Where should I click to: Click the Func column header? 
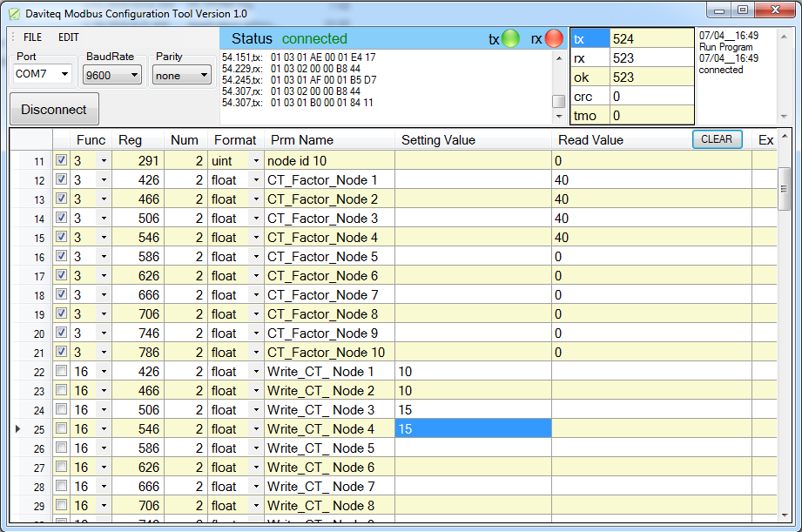tap(91, 139)
